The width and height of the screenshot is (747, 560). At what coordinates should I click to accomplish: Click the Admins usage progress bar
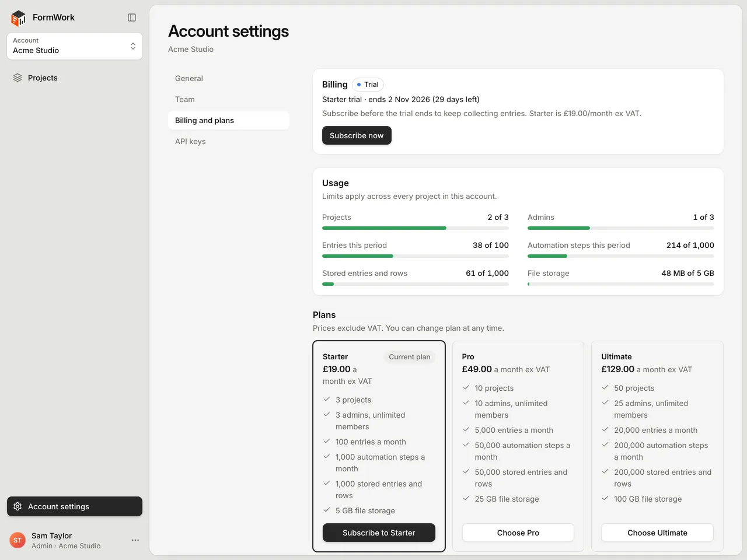coord(621,228)
